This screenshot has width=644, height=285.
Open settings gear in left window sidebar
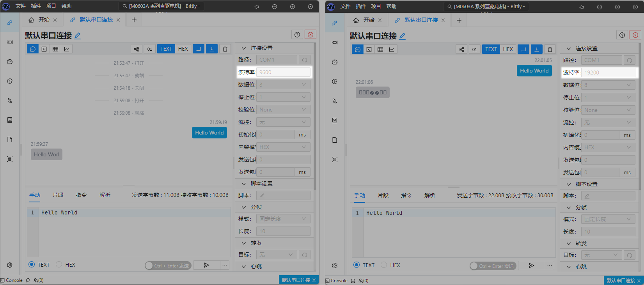pyautogui.click(x=10, y=265)
